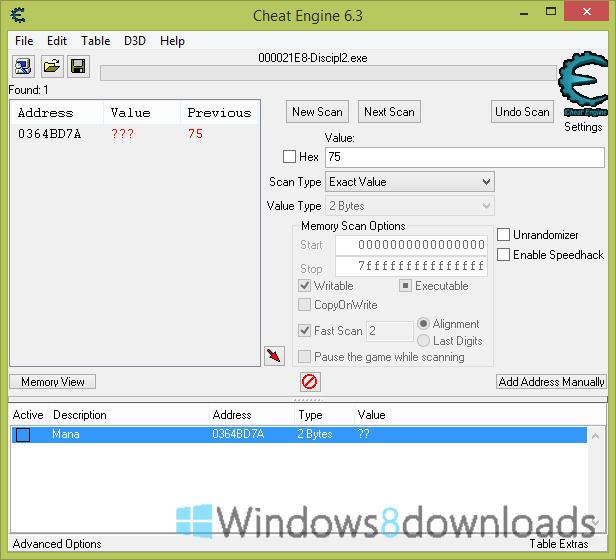The width and height of the screenshot is (616, 560).
Task: Click the ??? value in results list
Action: click(122, 134)
